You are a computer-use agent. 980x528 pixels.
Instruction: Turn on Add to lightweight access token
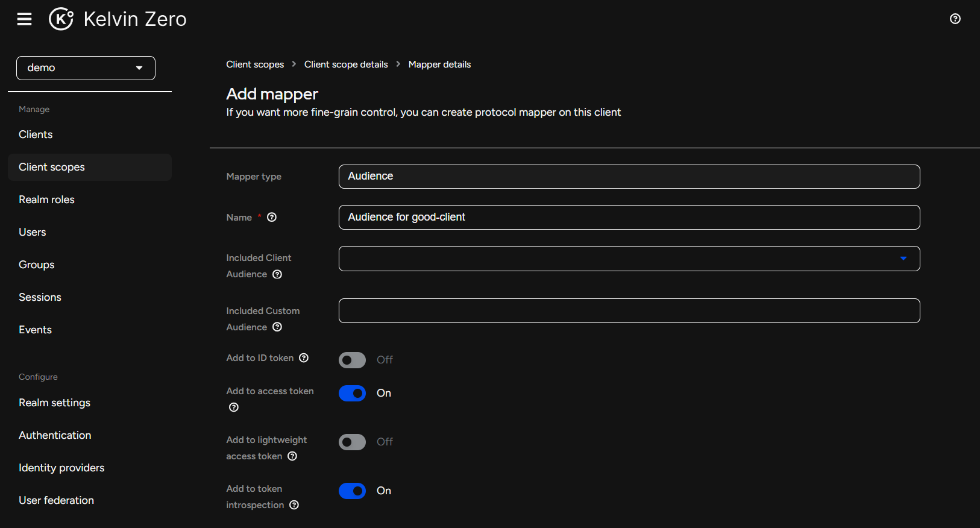(x=352, y=442)
